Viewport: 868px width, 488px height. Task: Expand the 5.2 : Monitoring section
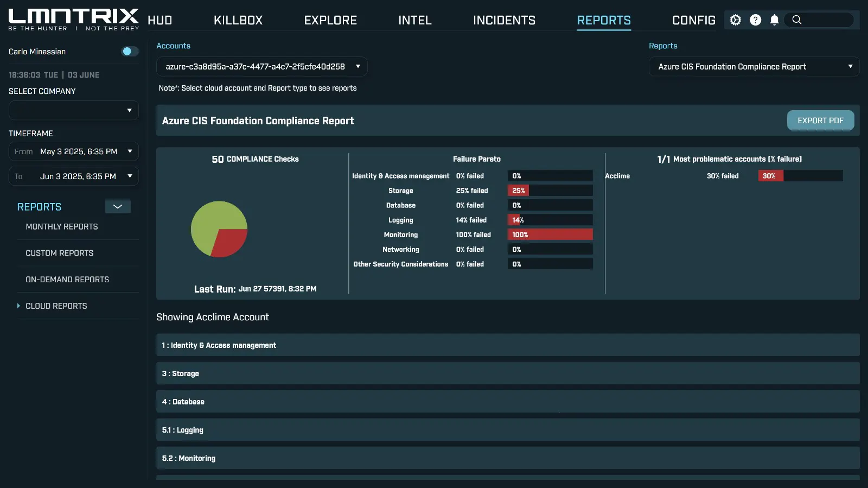508,458
